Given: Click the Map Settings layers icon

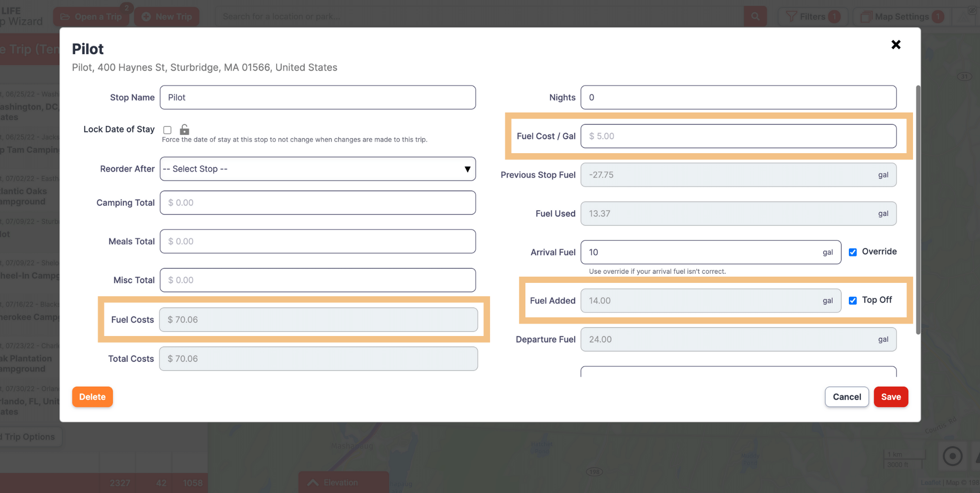Looking at the screenshot, I should [x=866, y=17].
